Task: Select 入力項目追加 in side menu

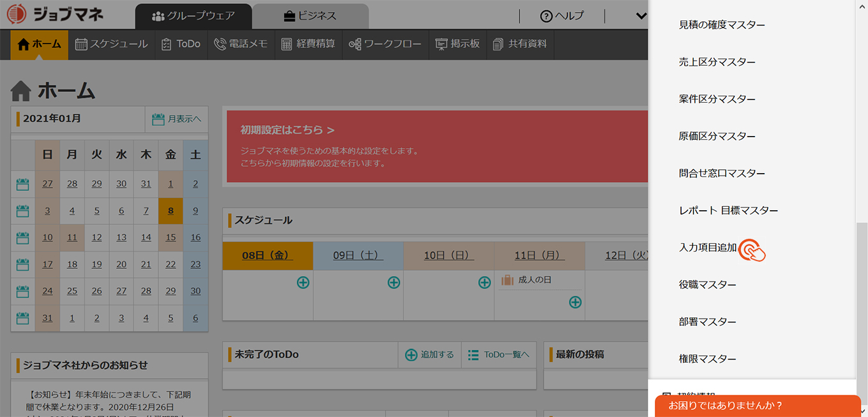Action: [708, 247]
